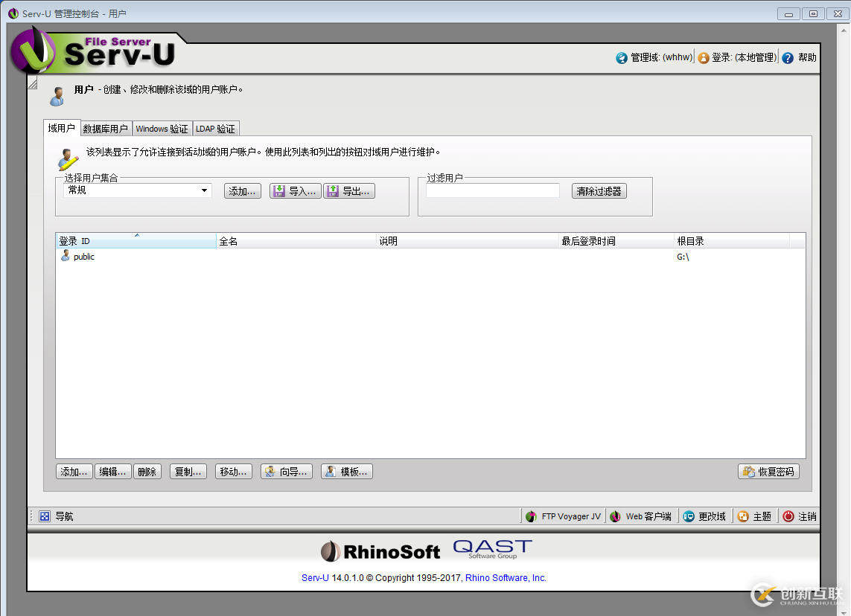Screen dimensions: 851x616
Task: Click inside the 过滤用户 filter input field
Action: point(492,190)
